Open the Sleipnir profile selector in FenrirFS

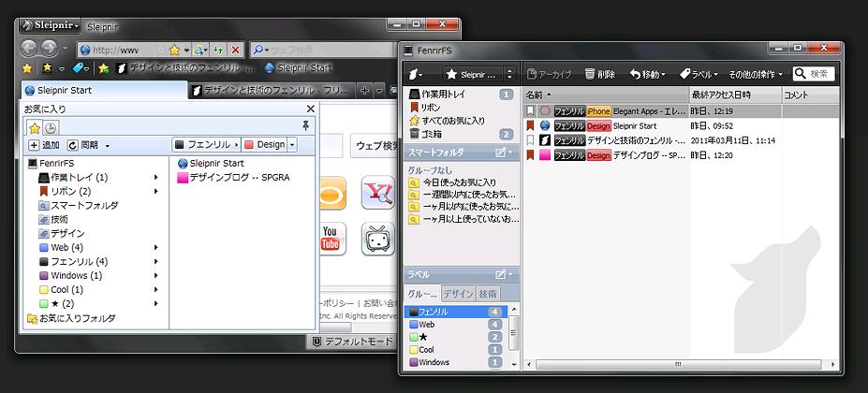tap(478, 74)
